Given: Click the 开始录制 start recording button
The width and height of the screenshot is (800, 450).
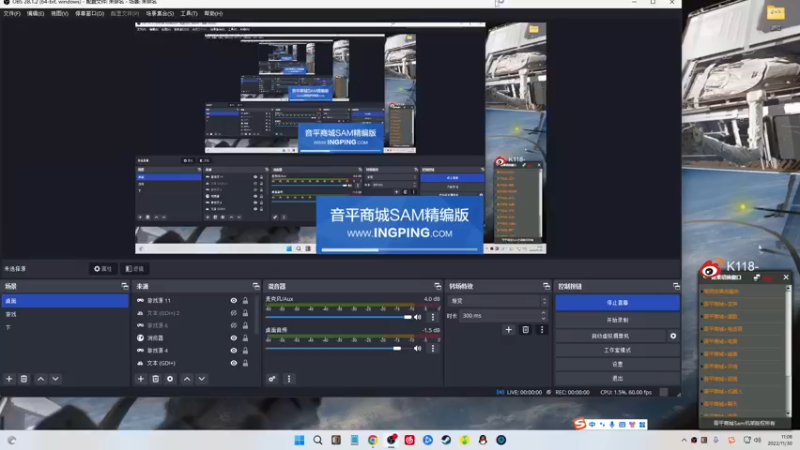Looking at the screenshot, I should tap(617, 320).
